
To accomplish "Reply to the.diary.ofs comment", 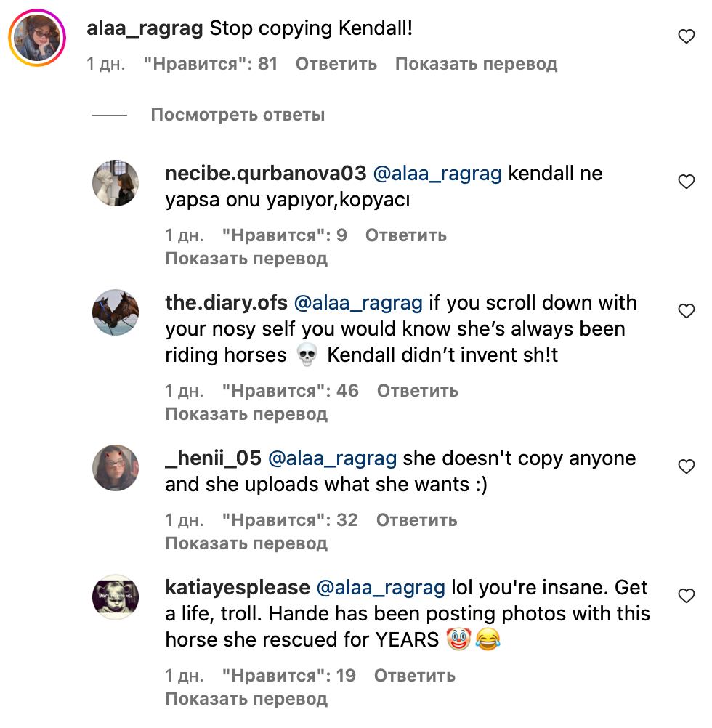I will pos(417,391).
